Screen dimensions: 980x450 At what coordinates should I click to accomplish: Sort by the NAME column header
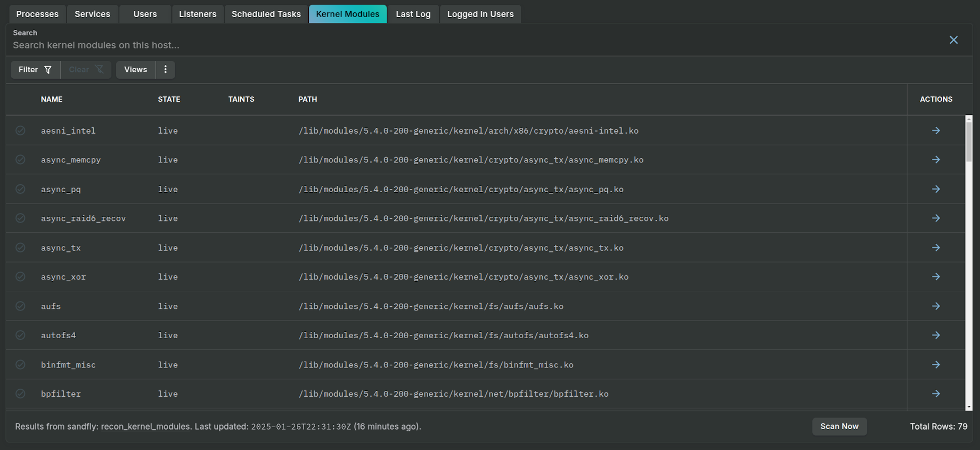pos(52,100)
